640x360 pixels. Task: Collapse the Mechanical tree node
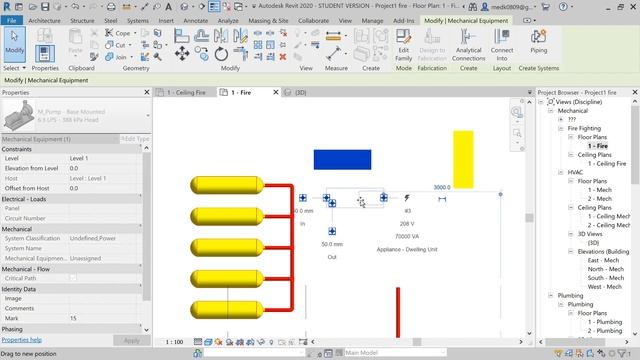[551, 111]
